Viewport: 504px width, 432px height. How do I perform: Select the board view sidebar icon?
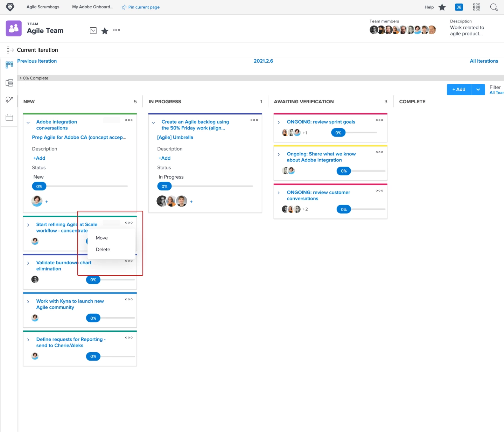coord(9,64)
